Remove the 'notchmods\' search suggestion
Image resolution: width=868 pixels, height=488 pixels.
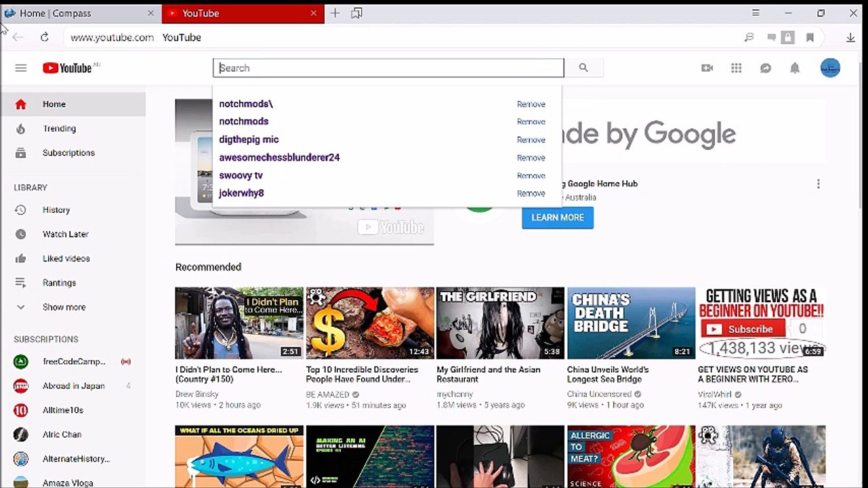point(531,104)
